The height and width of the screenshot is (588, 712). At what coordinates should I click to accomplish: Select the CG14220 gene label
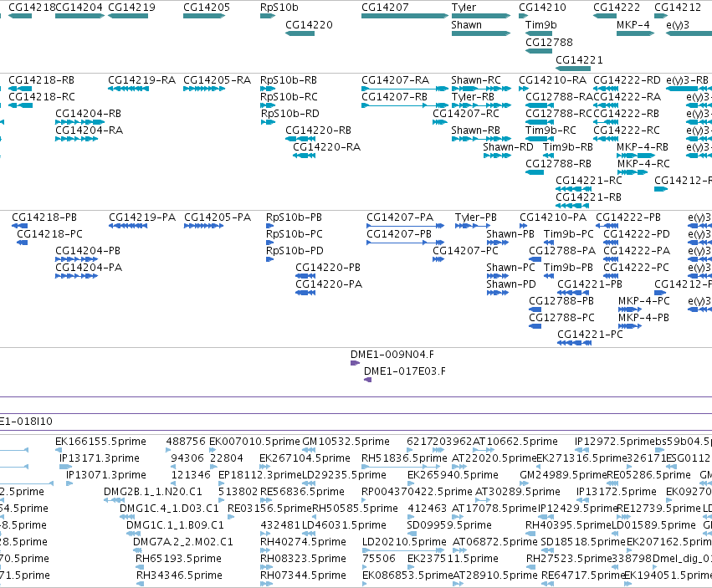pos(309,25)
